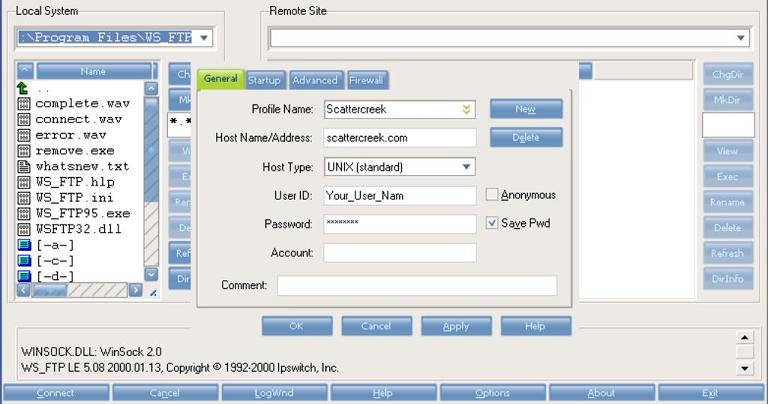Click remote Delete button

[728, 228]
